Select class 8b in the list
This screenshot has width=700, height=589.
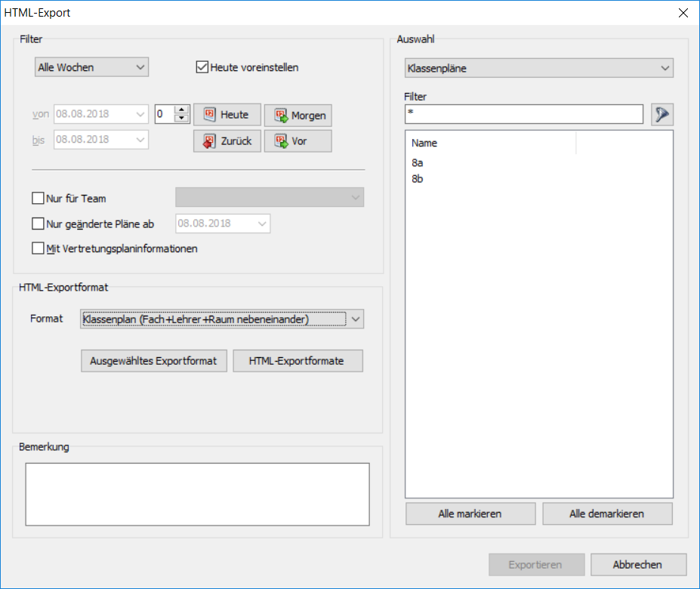[418, 179]
